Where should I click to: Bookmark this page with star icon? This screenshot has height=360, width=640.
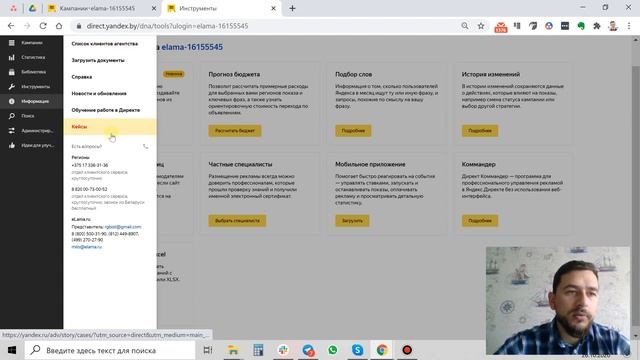tap(481, 26)
